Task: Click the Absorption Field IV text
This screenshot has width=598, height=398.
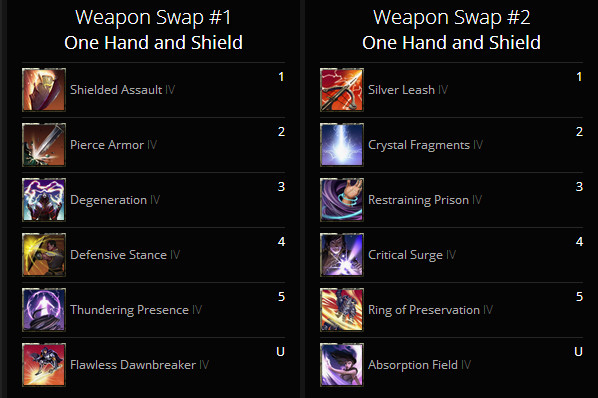Action: click(x=419, y=365)
